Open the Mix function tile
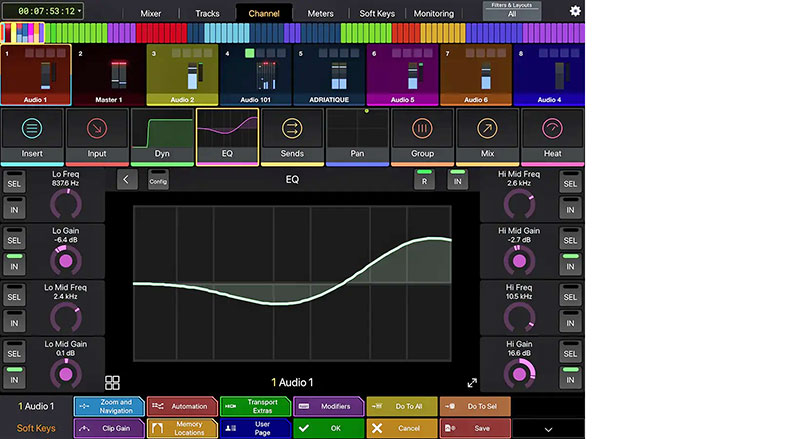The width and height of the screenshot is (800, 439). pos(487,137)
